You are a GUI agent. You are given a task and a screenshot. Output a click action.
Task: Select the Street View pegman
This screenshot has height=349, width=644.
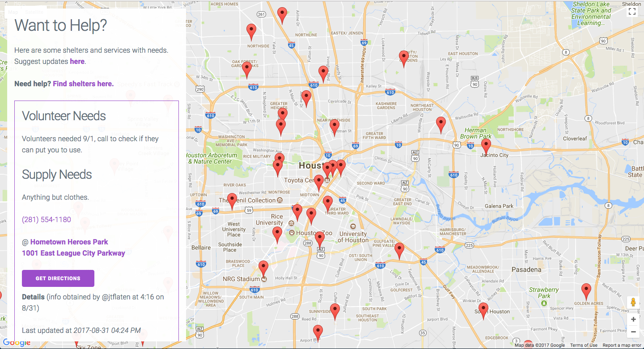click(x=633, y=303)
